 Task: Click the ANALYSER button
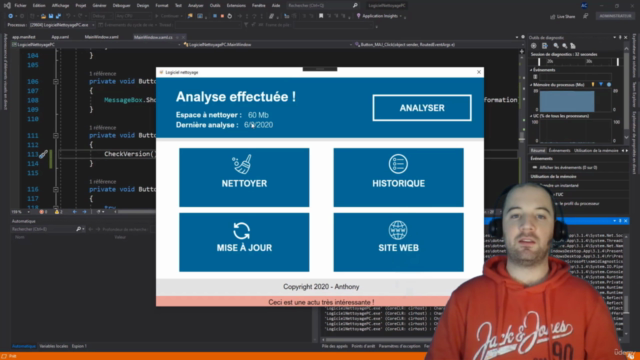422,108
